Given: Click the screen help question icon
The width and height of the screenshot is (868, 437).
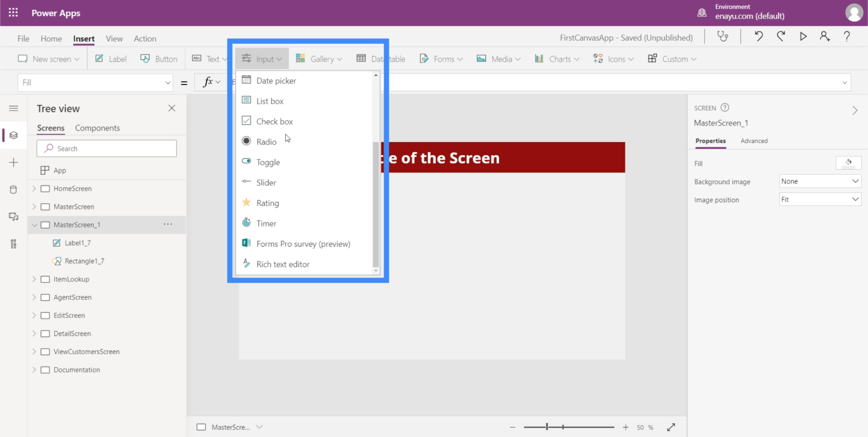Looking at the screenshot, I should pyautogui.click(x=725, y=108).
